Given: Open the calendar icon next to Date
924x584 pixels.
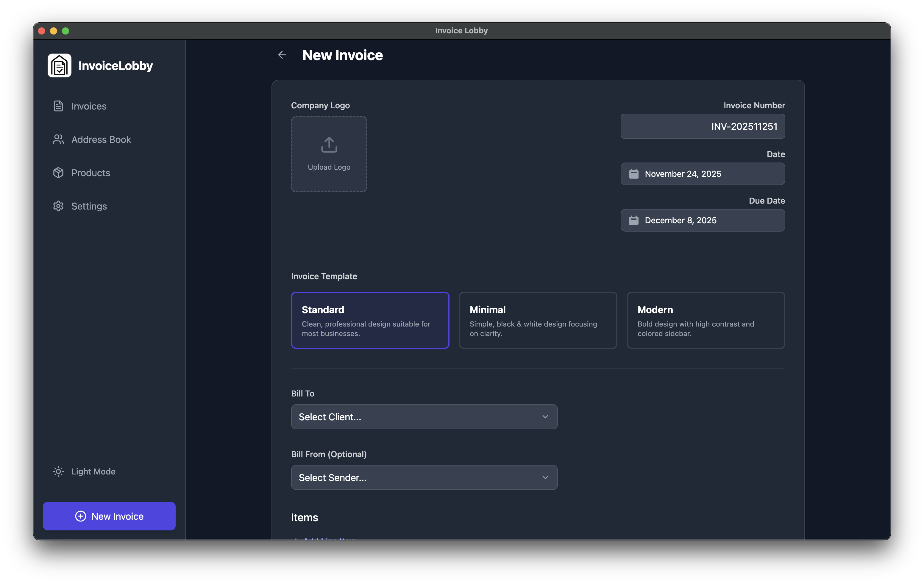Looking at the screenshot, I should pos(634,174).
